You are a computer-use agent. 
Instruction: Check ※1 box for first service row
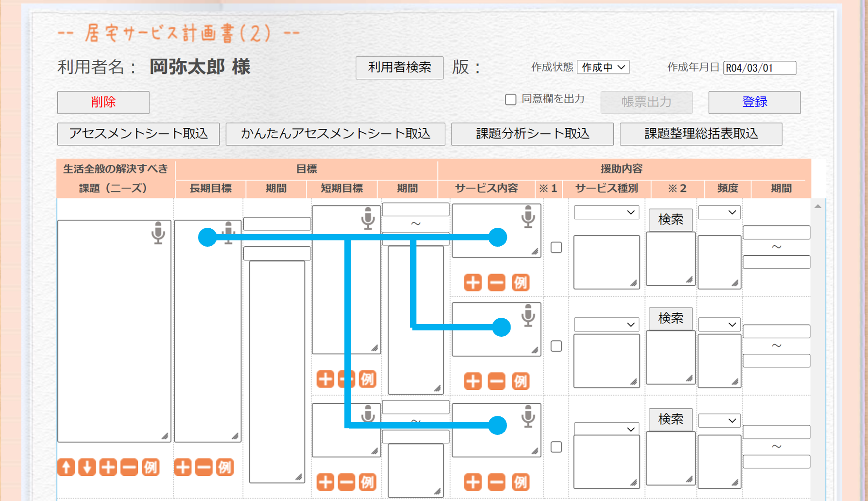tap(556, 248)
